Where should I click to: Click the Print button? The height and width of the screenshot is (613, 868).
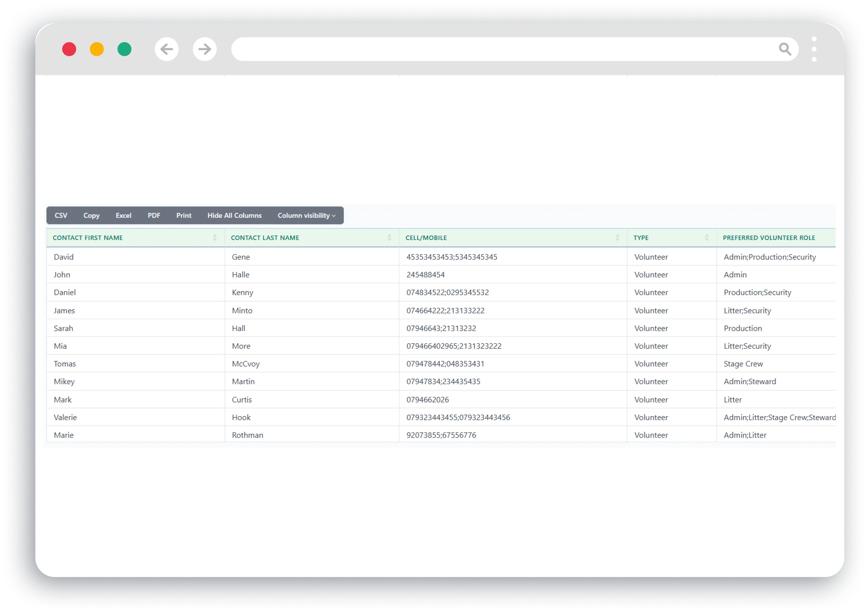(184, 215)
